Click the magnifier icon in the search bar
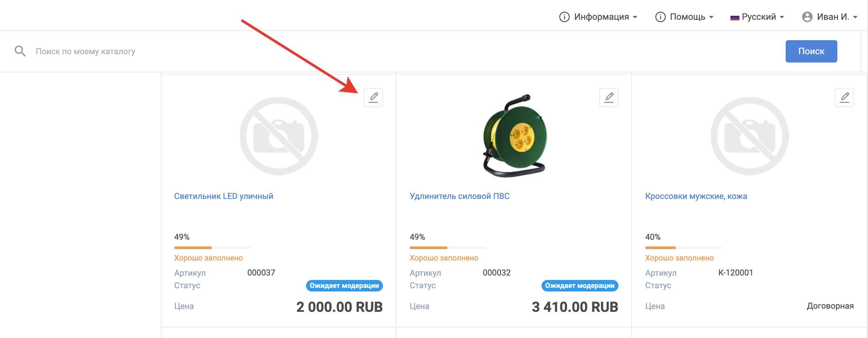 tap(20, 51)
